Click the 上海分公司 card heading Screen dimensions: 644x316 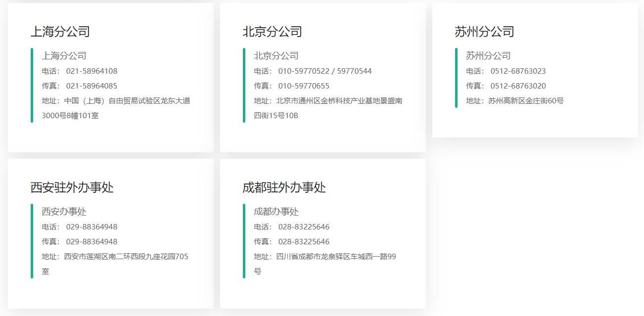point(60,32)
